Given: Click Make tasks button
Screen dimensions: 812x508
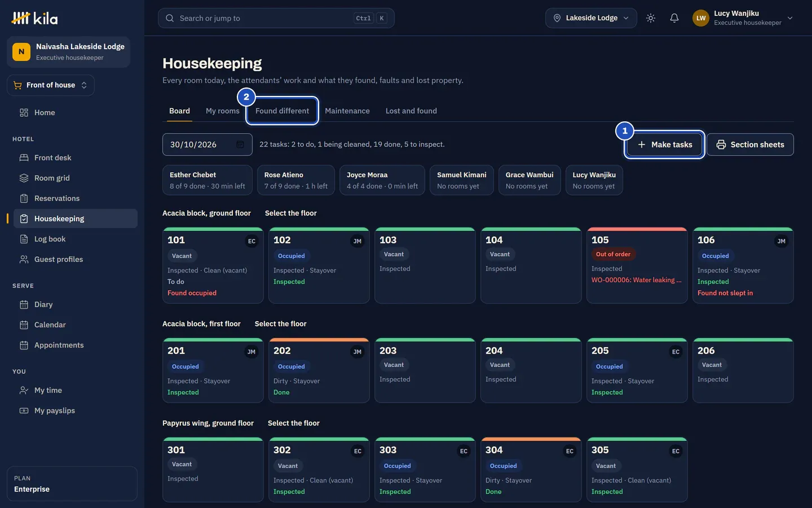Looking at the screenshot, I should (x=665, y=144).
